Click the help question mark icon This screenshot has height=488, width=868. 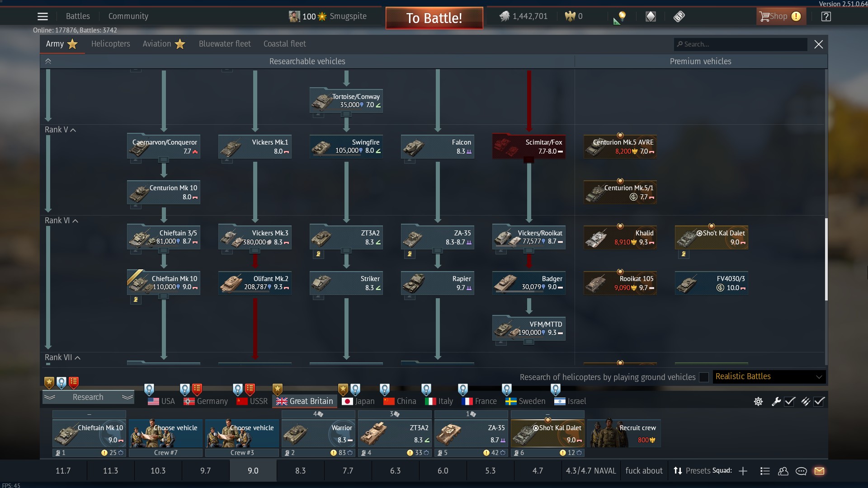pyautogui.click(x=826, y=17)
